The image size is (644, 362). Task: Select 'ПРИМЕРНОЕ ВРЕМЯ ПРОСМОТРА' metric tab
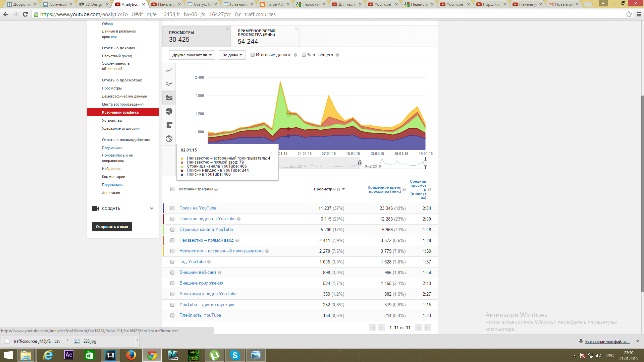[x=265, y=36]
